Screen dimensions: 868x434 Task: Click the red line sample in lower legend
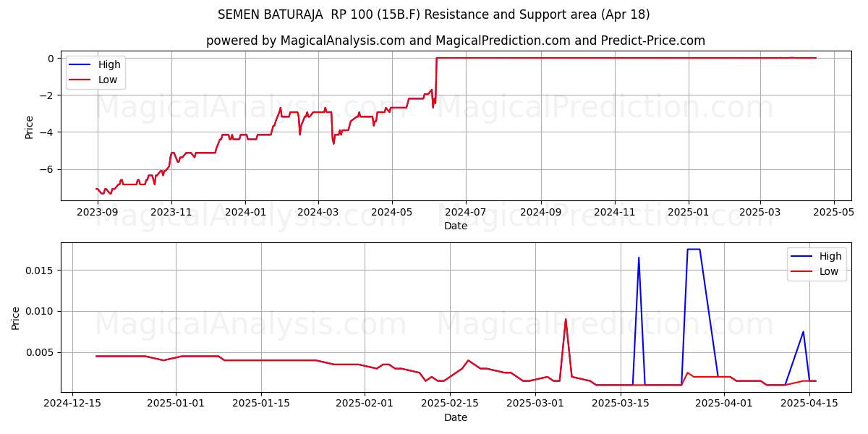803,272
